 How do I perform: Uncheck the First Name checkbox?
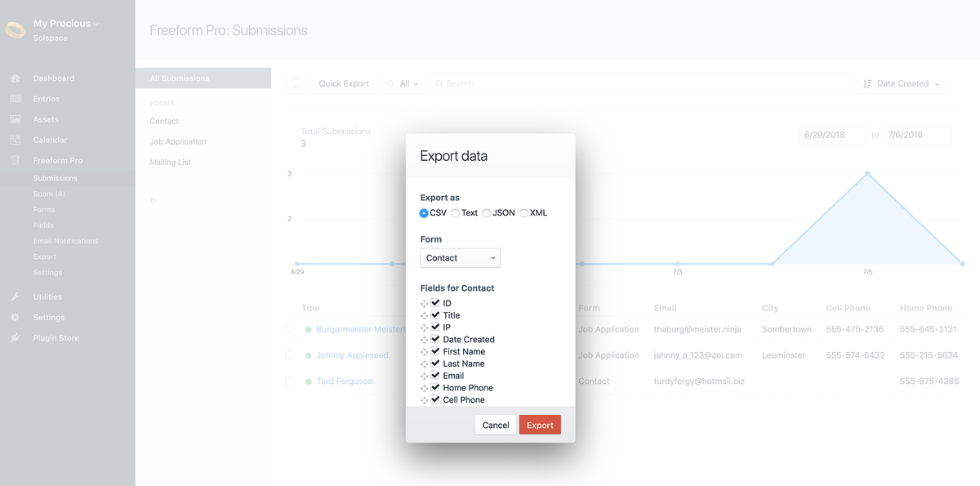[x=435, y=351]
